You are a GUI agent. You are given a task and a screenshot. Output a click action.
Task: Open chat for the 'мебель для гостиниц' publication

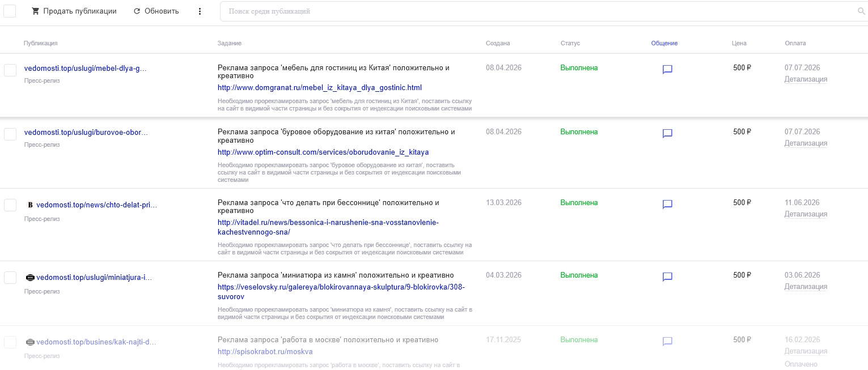pyautogui.click(x=667, y=70)
